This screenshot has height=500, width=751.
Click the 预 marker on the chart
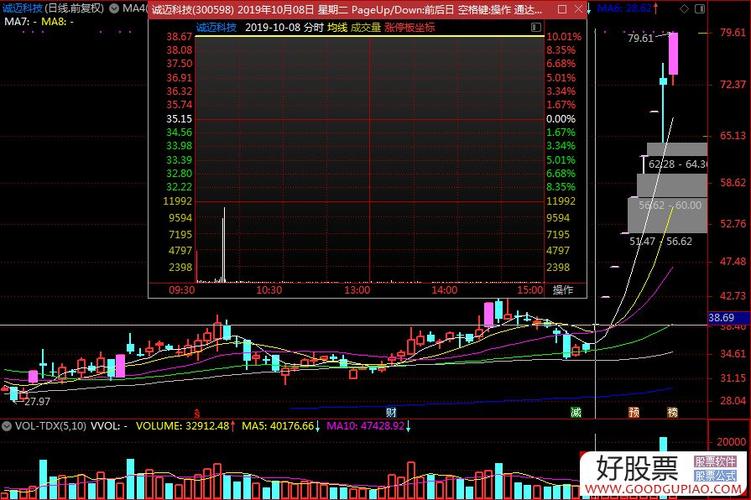tap(634, 412)
